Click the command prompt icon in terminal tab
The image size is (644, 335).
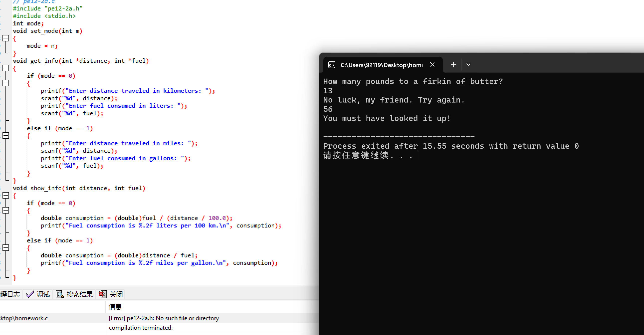(331, 65)
